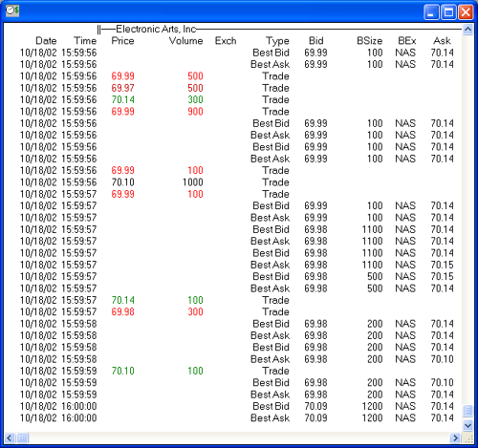The width and height of the screenshot is (478, 448).
Task: Select the 500 BSize in the Best Bid row
Action: point(375,276)
